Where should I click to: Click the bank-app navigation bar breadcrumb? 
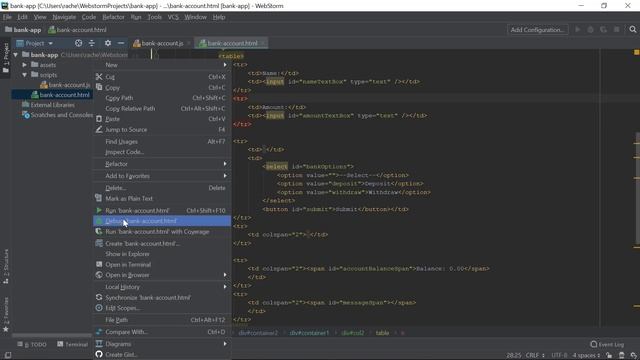tap(23, 29)
